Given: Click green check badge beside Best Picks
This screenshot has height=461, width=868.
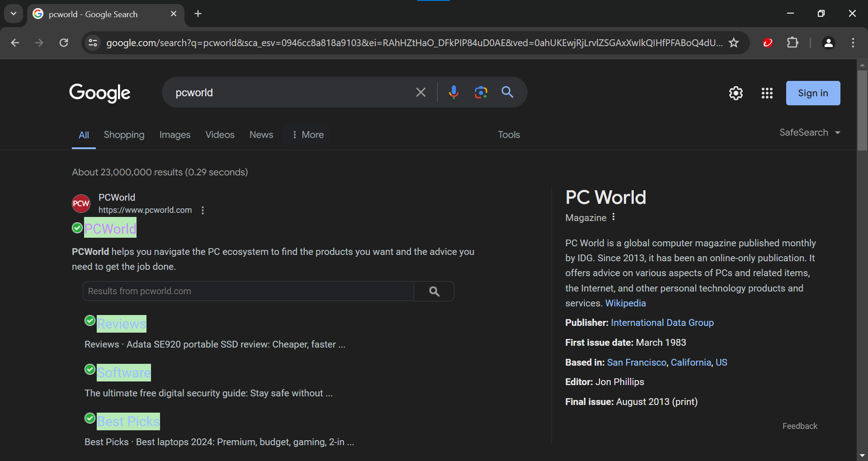Looking at the screenshot, I should (x=90, y=418).
